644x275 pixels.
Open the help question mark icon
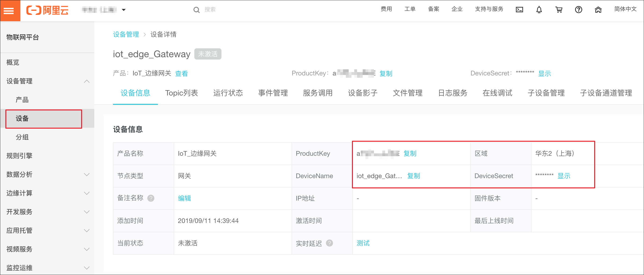(579, 10)
